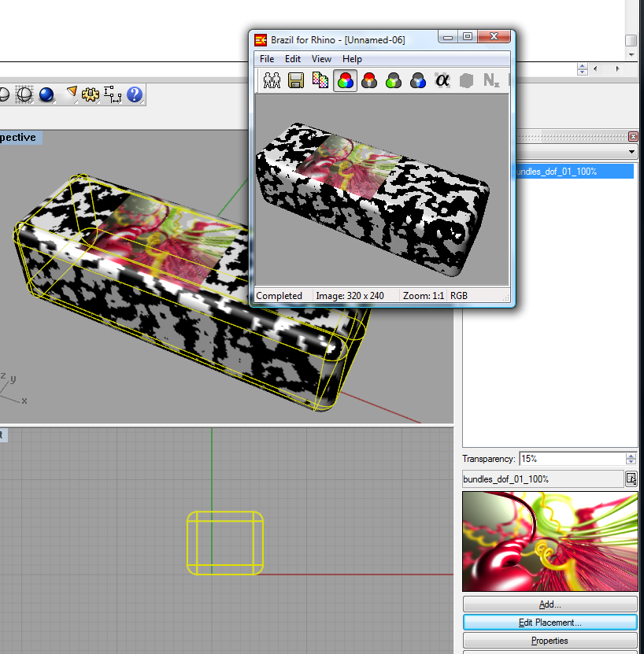Click the Add... button
Screen dimensions: 644x654
click(x=550, y=604)
